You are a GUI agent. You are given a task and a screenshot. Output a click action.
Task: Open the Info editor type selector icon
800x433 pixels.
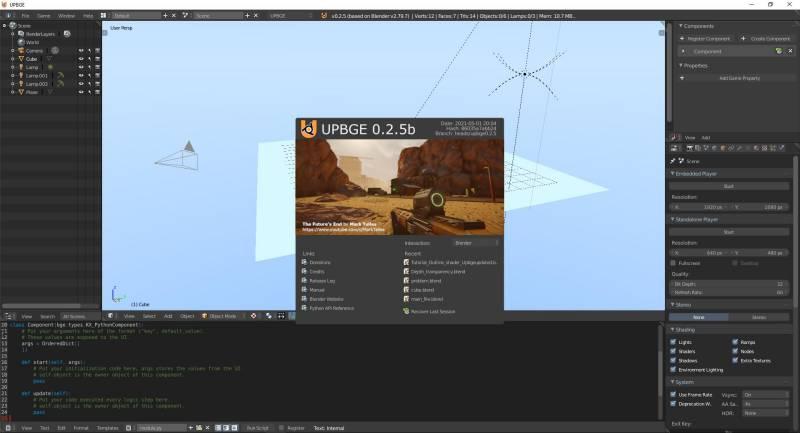point(8,16)
